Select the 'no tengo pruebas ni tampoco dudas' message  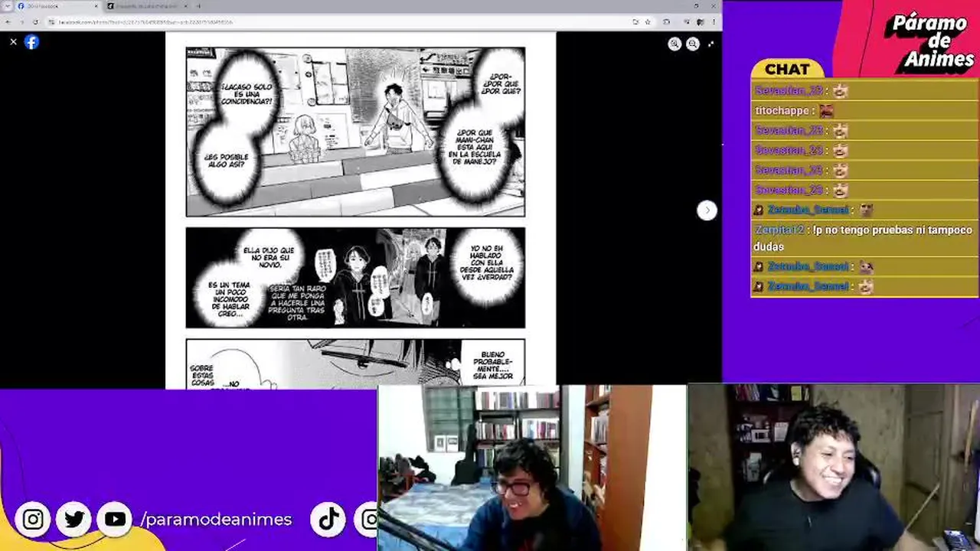[x=864, y=238]
